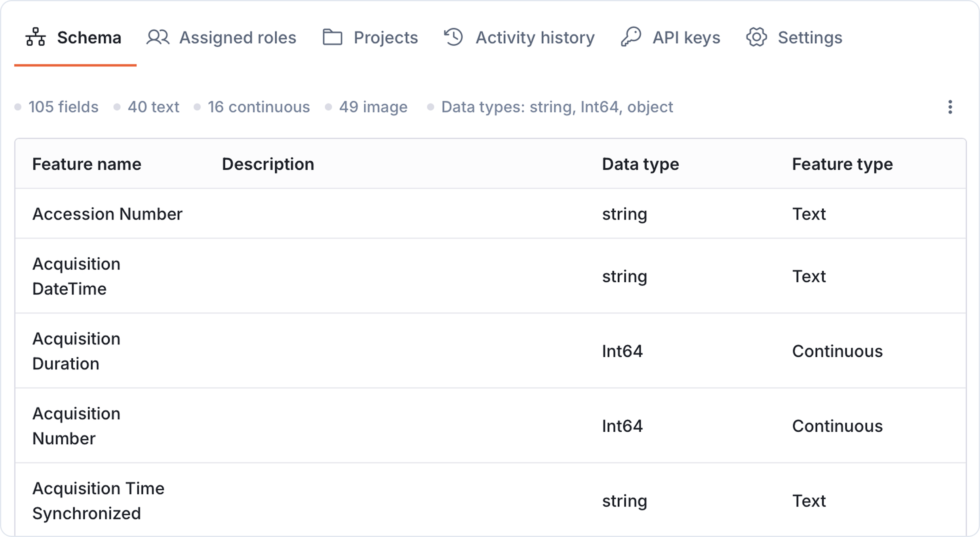The width and height of the screenshot is (980, 537).
Task: Click the Text feature type for Acquisition DateTime
Action: [809, 276]
